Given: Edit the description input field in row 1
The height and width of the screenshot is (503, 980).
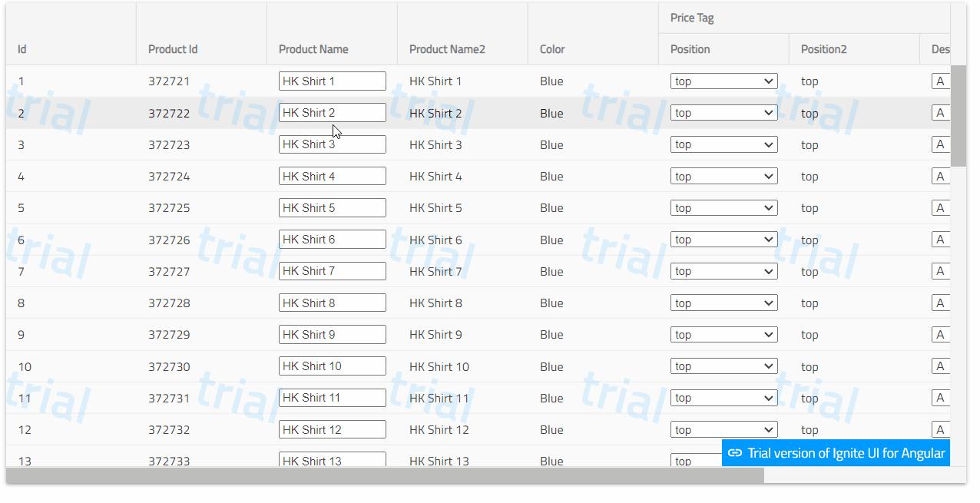Looking at the screenshot, I should point(941,80).
